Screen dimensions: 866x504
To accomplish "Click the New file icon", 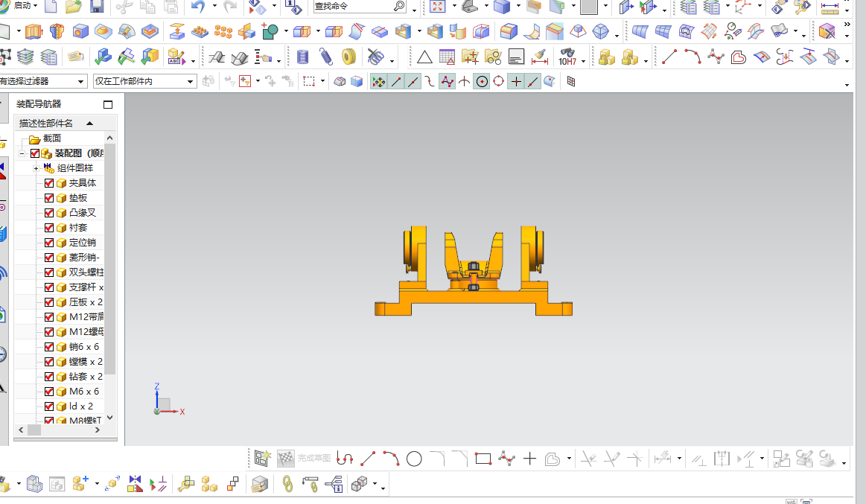I will [51, 6].
